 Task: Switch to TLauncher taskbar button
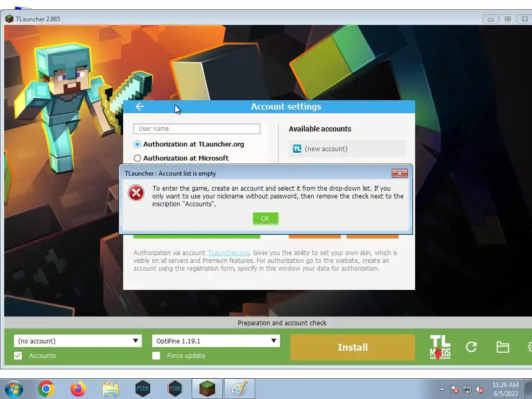[207, 389]
